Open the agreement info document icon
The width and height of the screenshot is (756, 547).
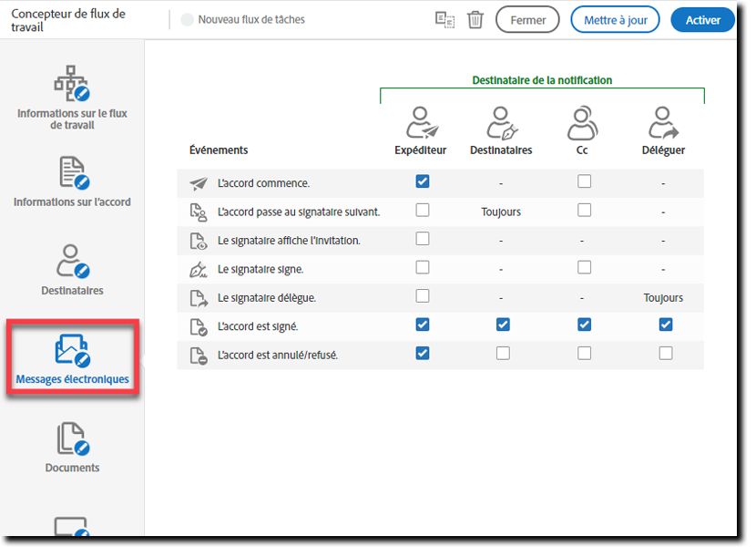tap(75, 172)
